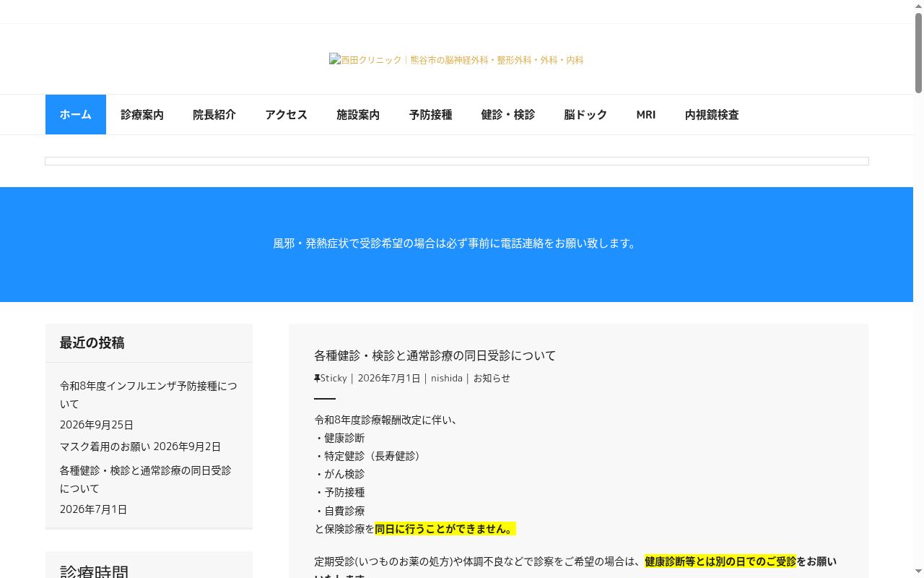Go to the ホーム menu item
924x578 pixels.
pos(76,114)
